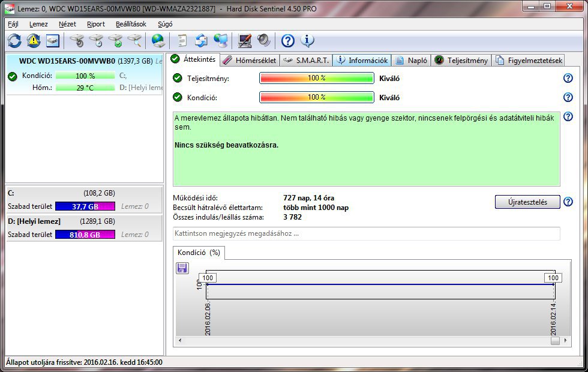Click the green check icon beside Teljesítmény

[178, 78]
